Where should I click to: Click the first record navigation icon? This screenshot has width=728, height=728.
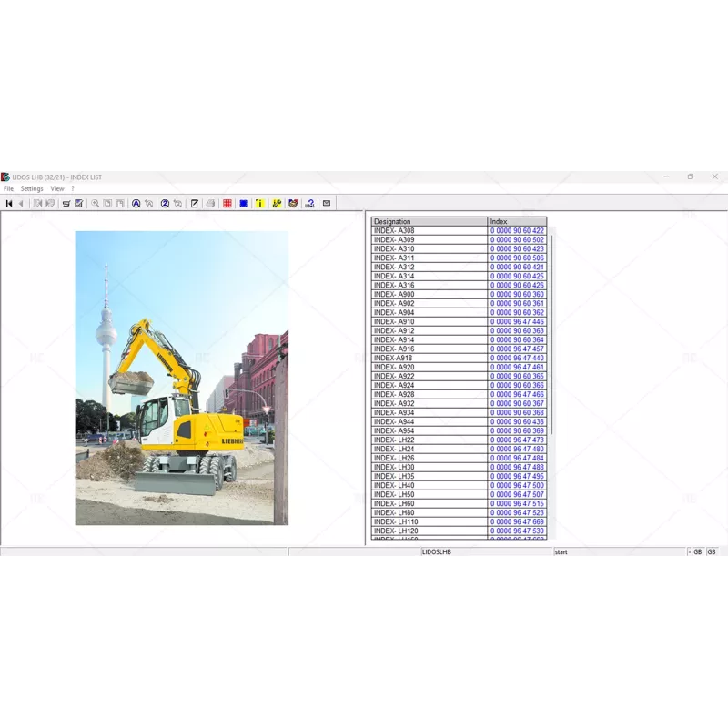[9, 205]
